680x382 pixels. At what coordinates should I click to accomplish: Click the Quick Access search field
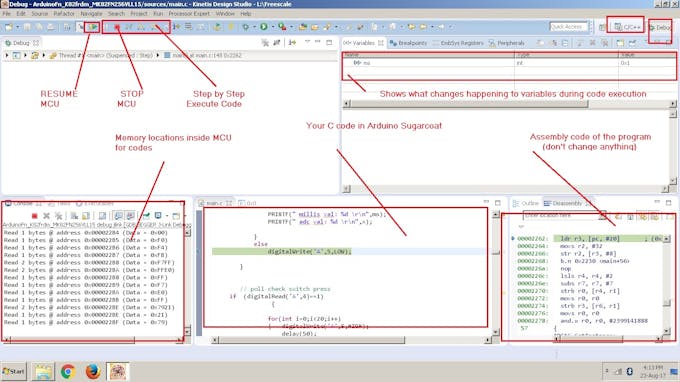568,27
